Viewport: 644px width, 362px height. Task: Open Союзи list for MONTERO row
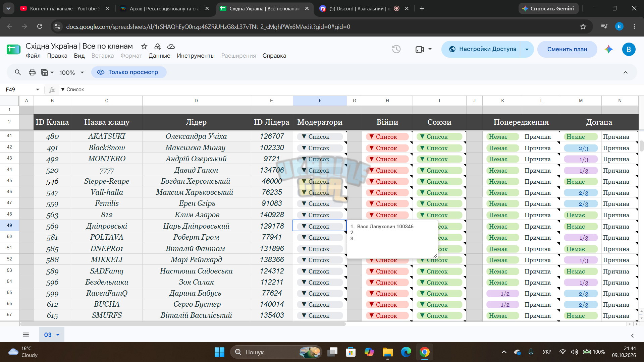tap(439, 159)
